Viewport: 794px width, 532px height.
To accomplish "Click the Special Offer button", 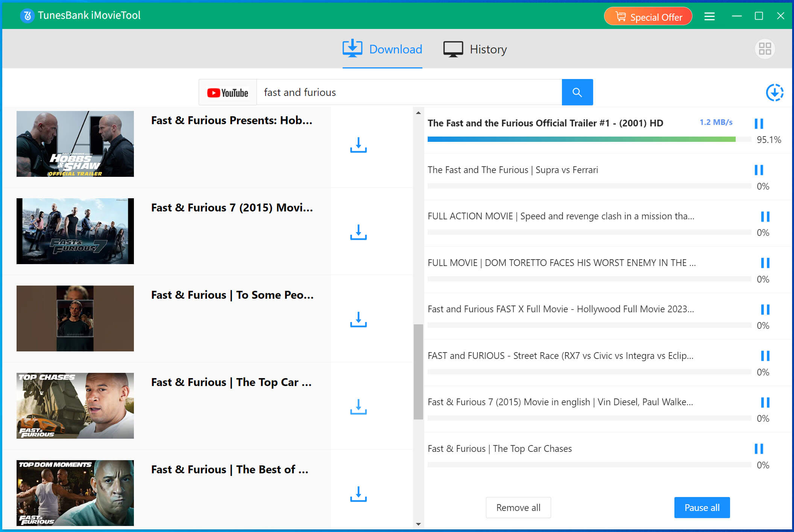I will click(648, 17).
